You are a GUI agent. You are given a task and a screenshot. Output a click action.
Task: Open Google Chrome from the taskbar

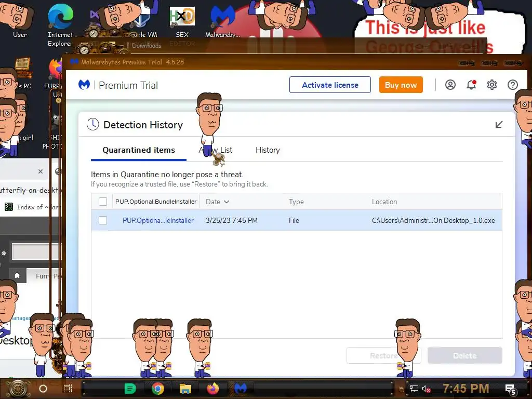click(158, 389)
